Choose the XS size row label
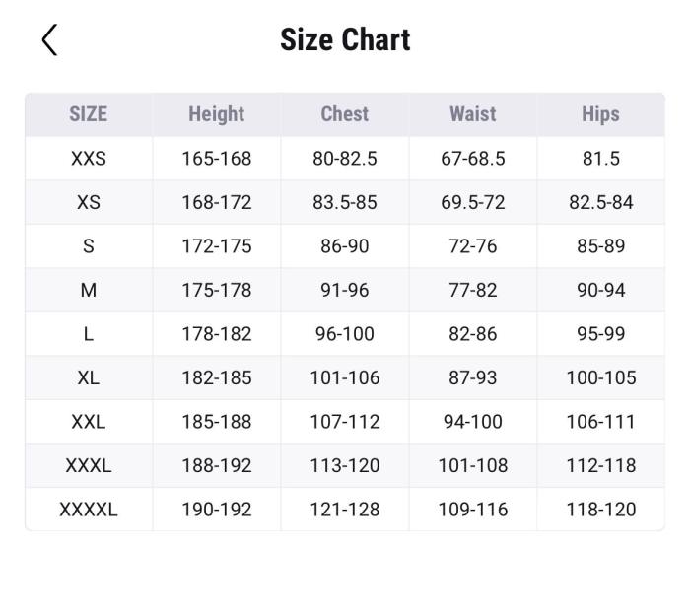 tap(89, 202)
